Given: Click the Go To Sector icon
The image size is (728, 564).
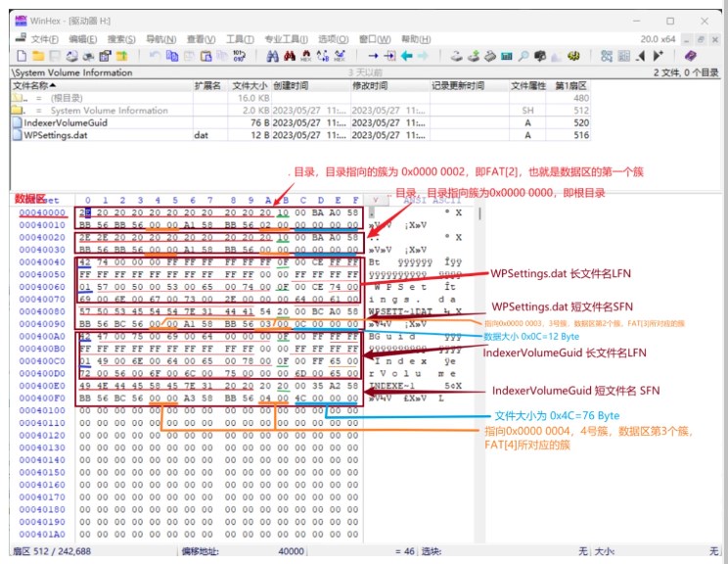Looking at the screenshot, I should pyautogui.click(x=390, y=56).
